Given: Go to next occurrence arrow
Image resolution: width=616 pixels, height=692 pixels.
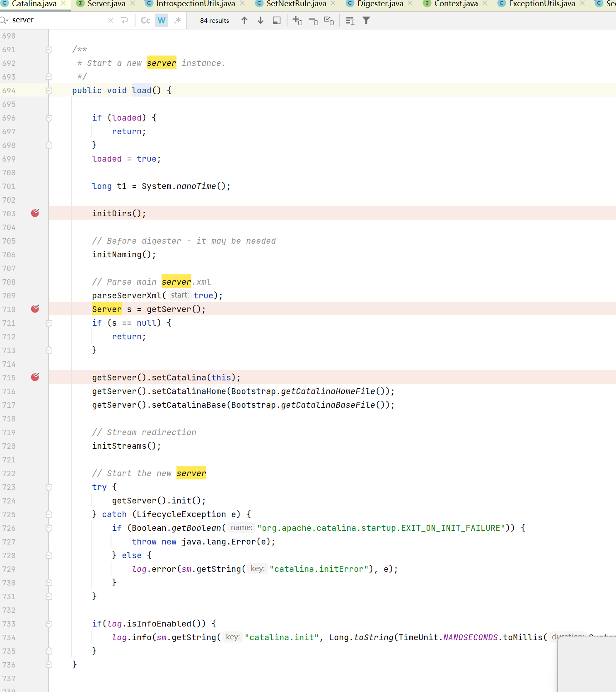Looking at the screenshot, I should 261,20.
